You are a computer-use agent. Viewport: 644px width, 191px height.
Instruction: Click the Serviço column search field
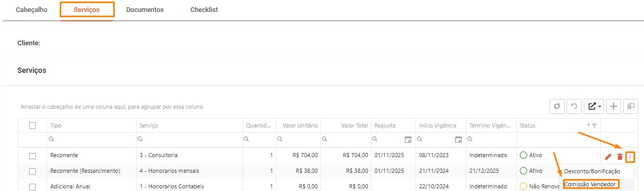(x=189, y=139)
